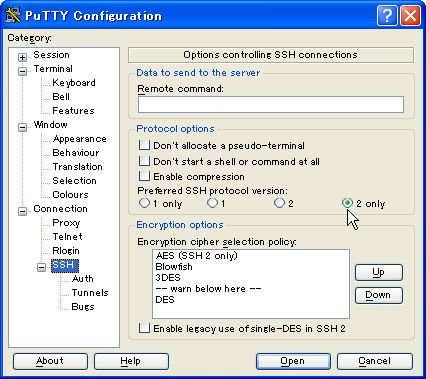Open the Window category
Screen dimensions: 426x379
50,125
